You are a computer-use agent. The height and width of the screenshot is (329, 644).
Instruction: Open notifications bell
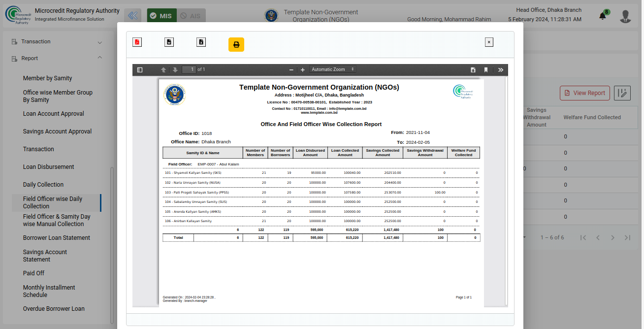[x=603, y=16]
